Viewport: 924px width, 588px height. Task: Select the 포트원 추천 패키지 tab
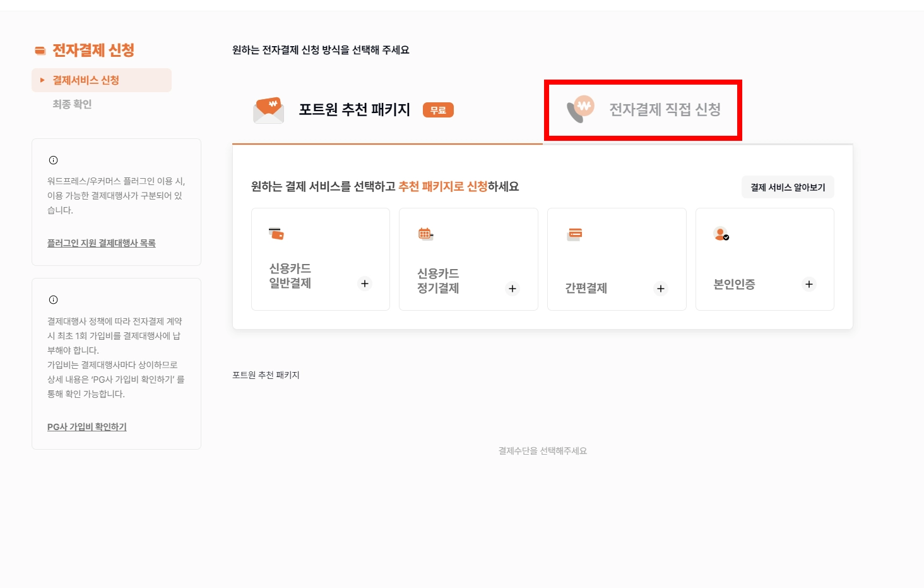tap(387, 110)
